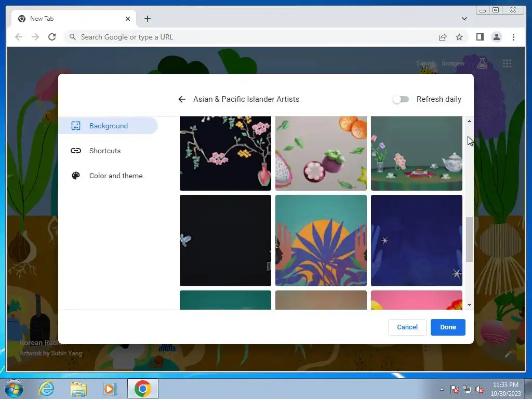
Task: Open the Images link
Action: [x=453, y=63]
